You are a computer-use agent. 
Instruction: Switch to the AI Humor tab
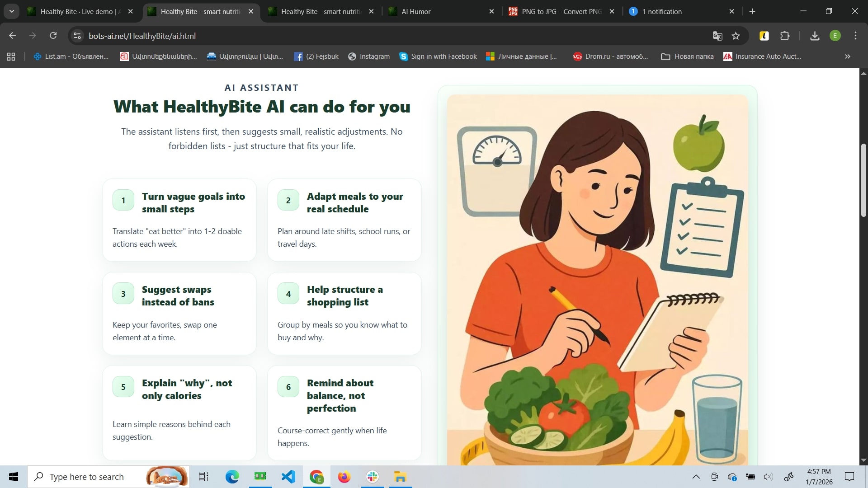(416, 12)
